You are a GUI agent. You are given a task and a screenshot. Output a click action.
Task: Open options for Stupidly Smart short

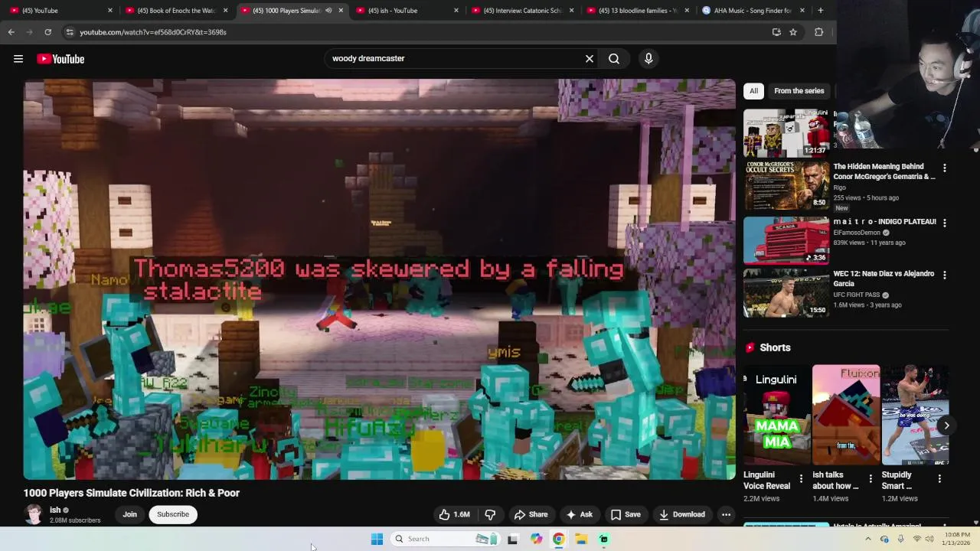[939, 479]
